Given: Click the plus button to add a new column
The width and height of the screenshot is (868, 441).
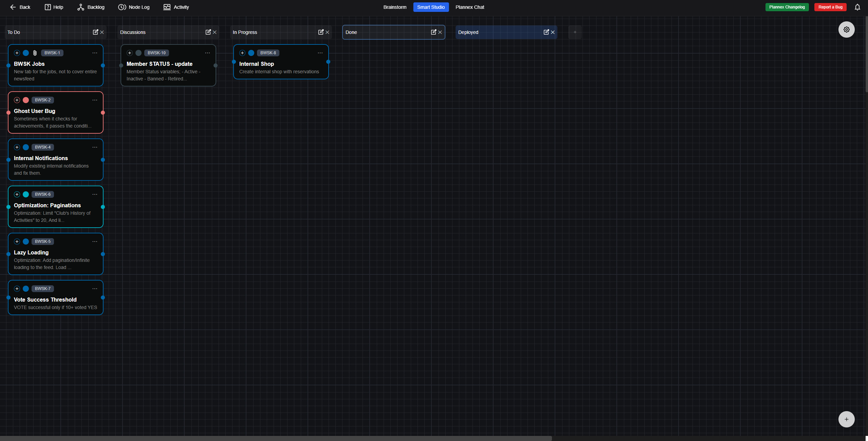Looking at the screenshot, I should [575, 32].
